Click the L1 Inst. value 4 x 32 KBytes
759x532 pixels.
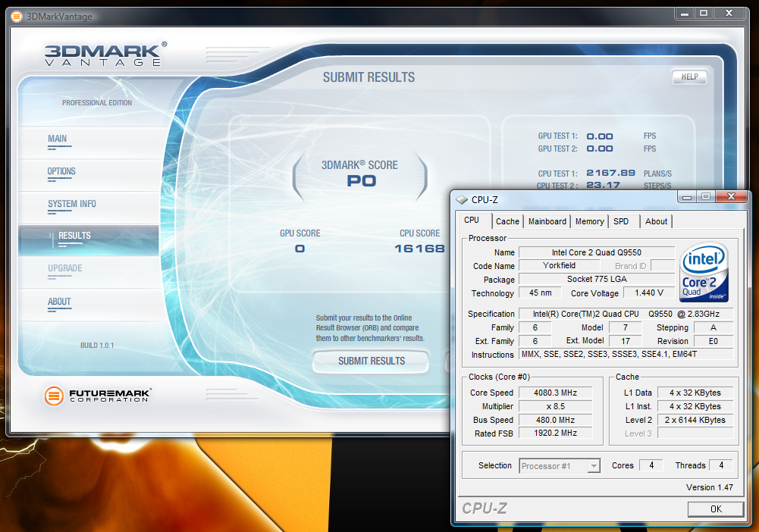tap(695, 406)
